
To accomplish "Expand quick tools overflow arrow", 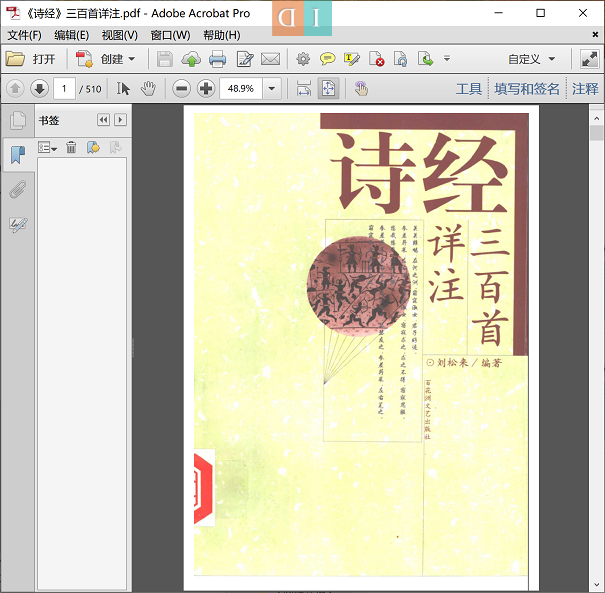I will click(x=447, y=59).
